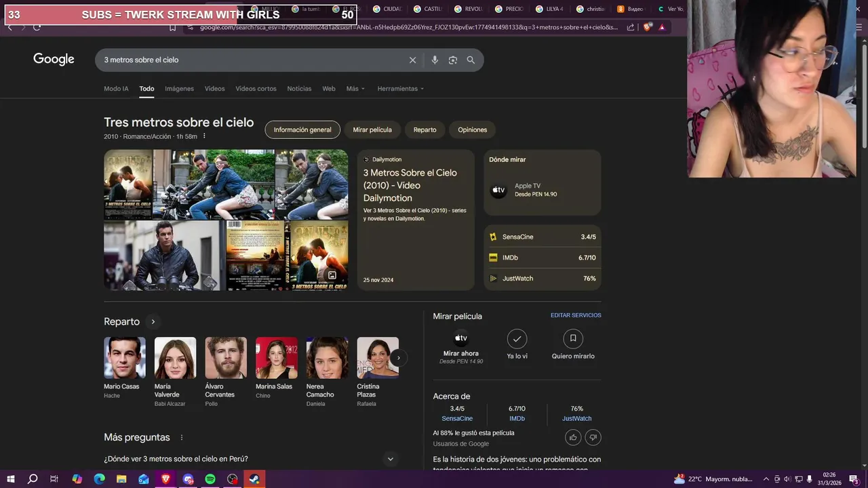Open the IMDb link under Acerca de
Screen dimensions: 868x488
coord(517,418)
